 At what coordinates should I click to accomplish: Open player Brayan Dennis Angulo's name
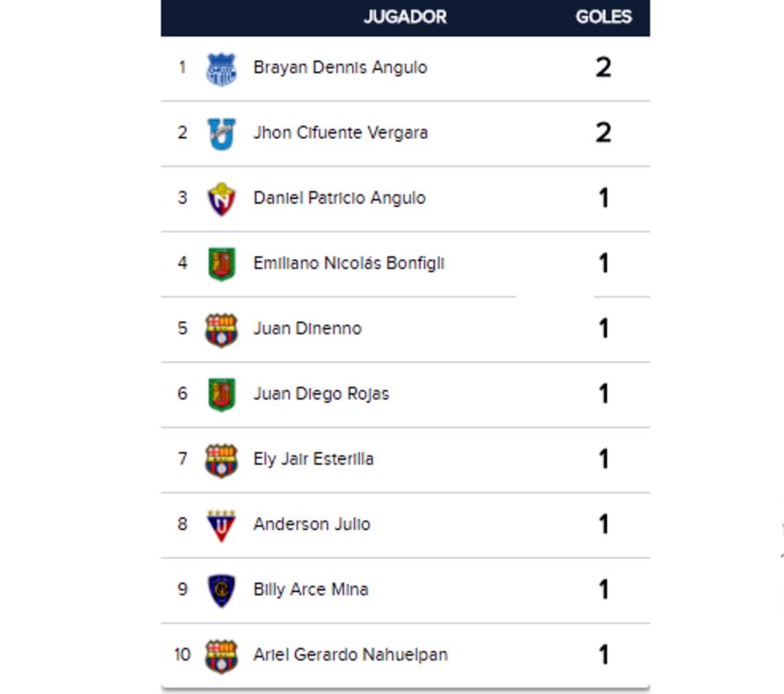tap(340, 68)
